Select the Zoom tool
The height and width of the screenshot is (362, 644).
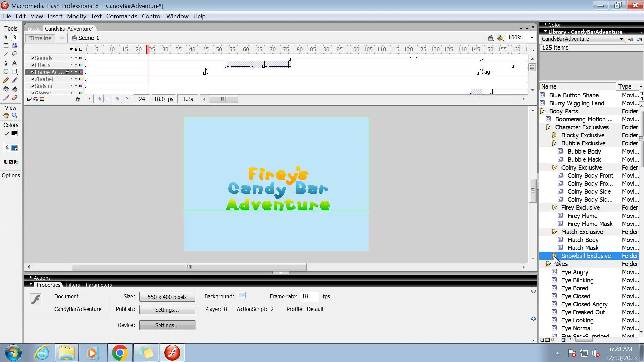point(15,116)
